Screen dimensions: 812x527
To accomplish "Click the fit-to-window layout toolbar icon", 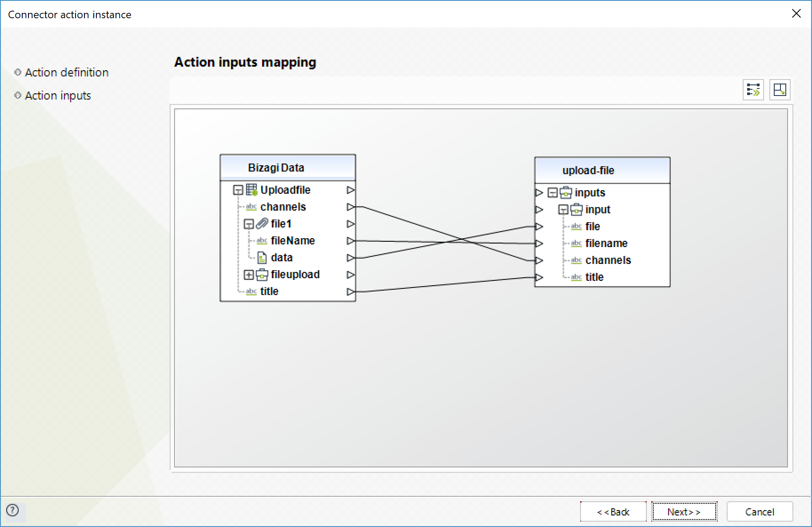I will click(x=780, y=90).
